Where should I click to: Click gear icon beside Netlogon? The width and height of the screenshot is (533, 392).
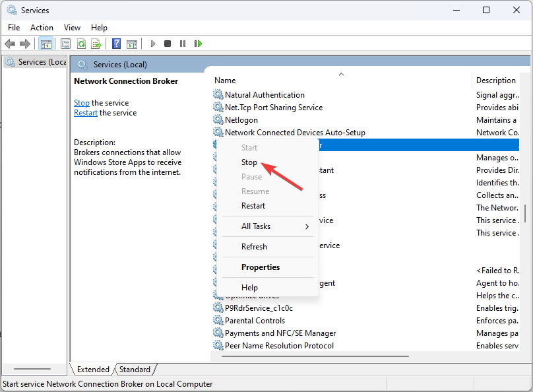tap(218, 119)
